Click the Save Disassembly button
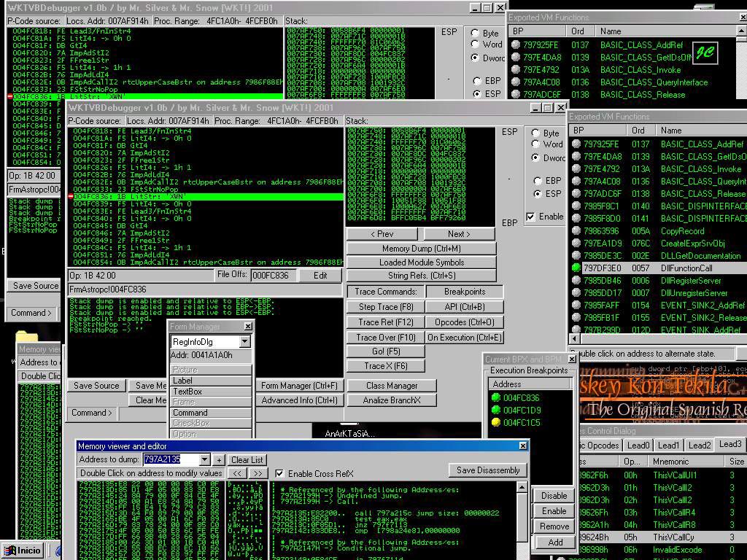This screenshot has width=747, height=560. point(488,470)
